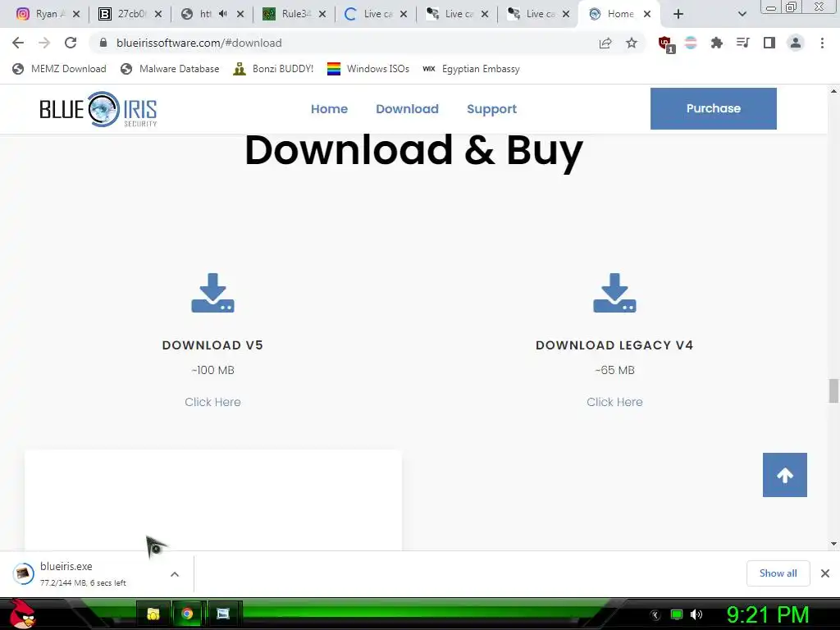Image resolution: width=840 pixels, height=630 pixels.
Task: Open the Malware Database bookmark
Action: tap(171, 69)
